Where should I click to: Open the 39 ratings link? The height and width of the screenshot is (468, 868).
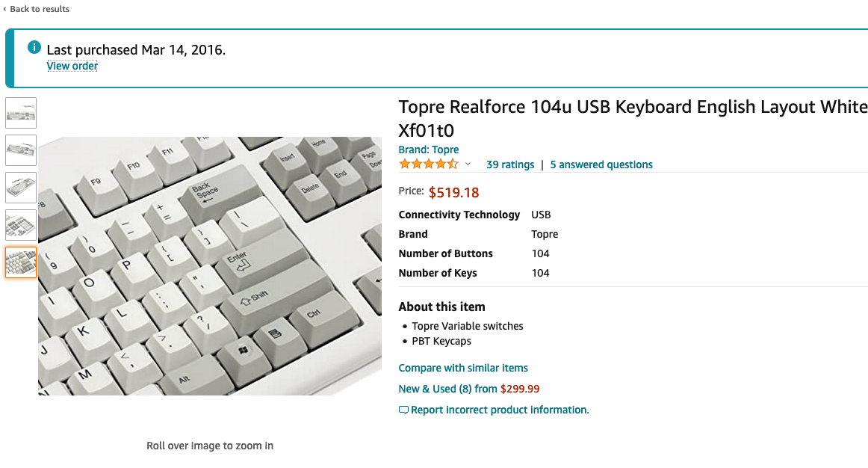pos(510,164)
